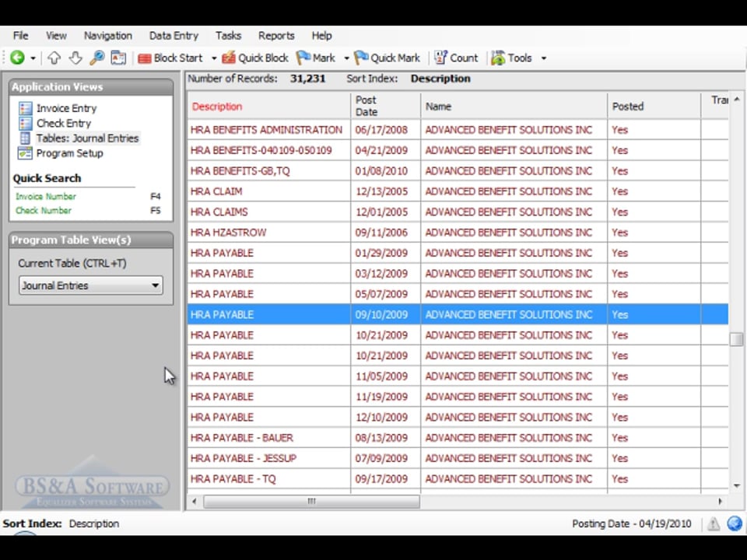This screenshot has width=747, height=560.
Task: Open the Data Entry menu
Action: click(x=173, y=36)
